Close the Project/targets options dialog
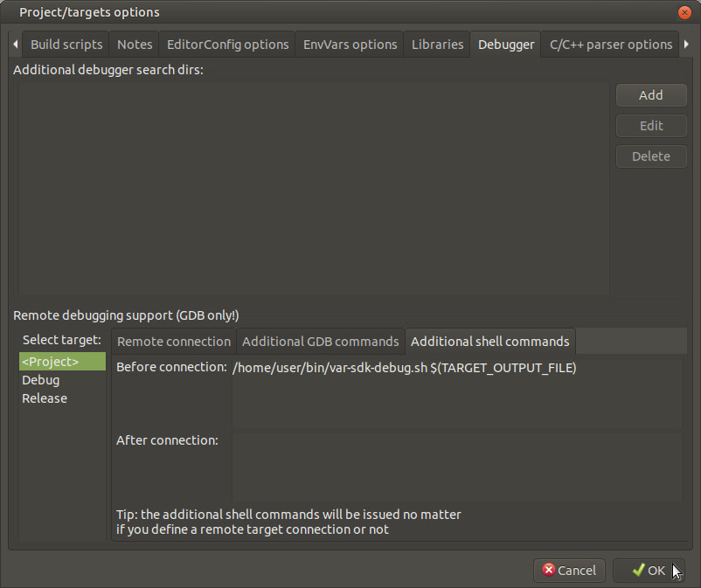Image resolution: width=701 pixels, height=588 pixels. [x=685, y=12]
